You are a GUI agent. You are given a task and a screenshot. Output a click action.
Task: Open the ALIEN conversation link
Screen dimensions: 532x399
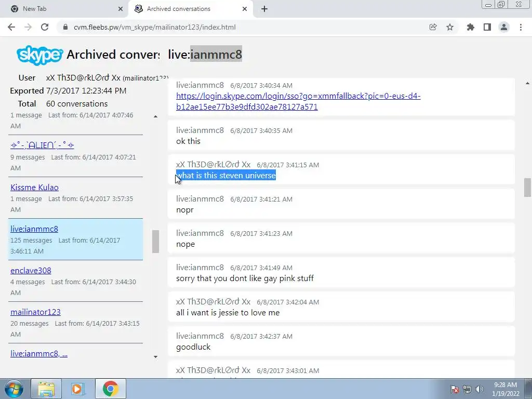[x=42, y=145]
